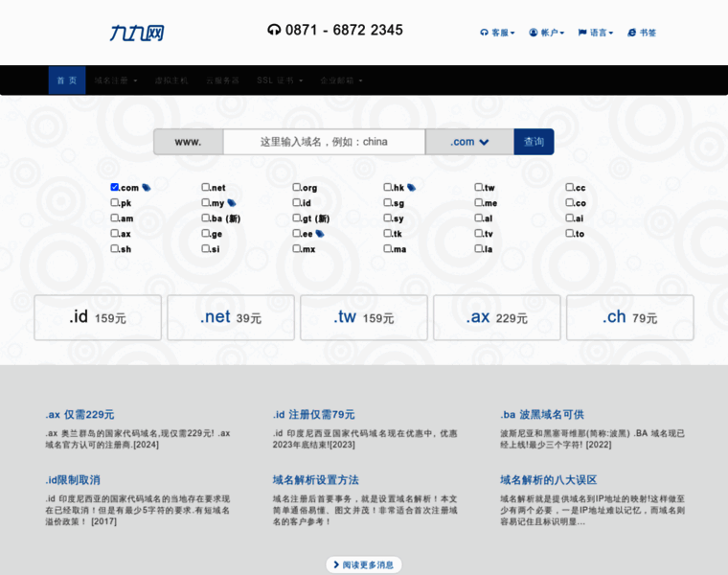
Task: Open the '域名解析设置方法' article link
Action: [316, 480]
